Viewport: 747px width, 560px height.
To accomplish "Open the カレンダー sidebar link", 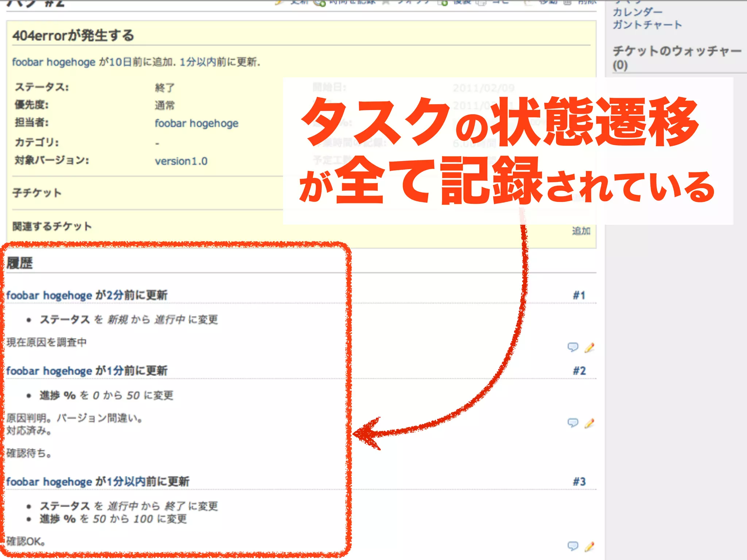I will 638,12.
